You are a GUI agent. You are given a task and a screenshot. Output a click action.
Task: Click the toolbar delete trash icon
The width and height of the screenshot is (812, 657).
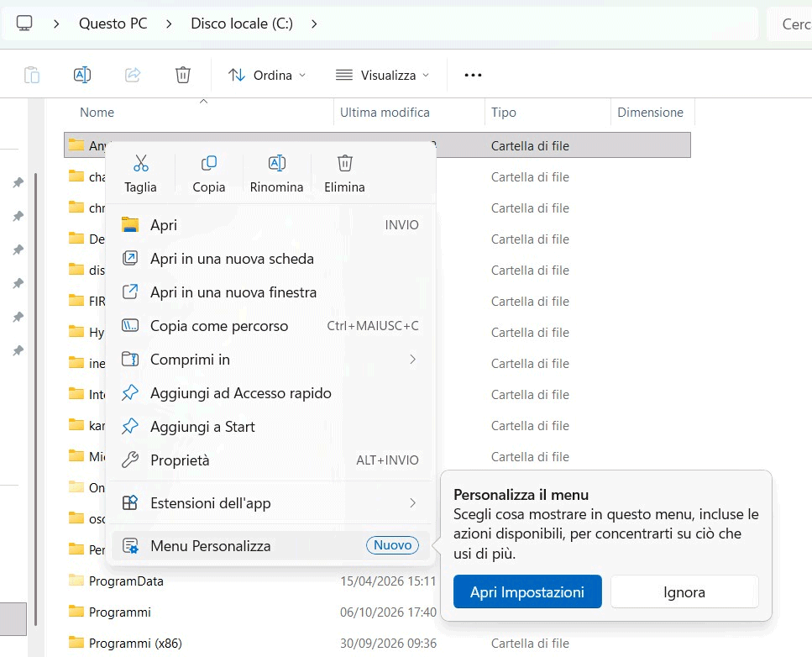point(183,75)
